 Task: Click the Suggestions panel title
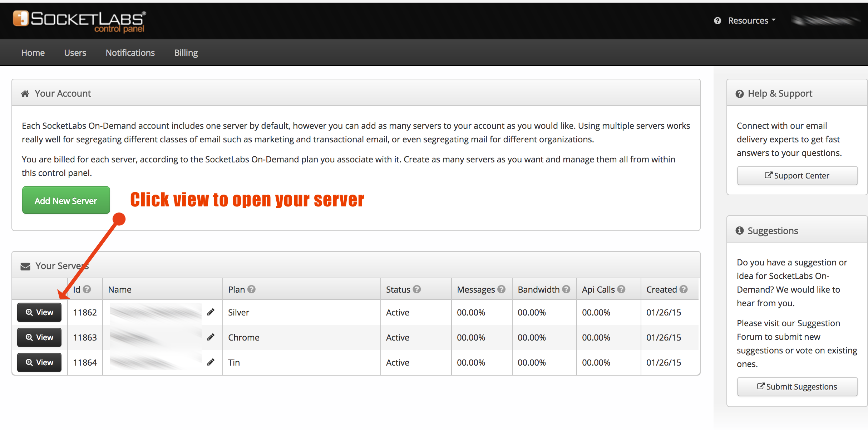(773, 231)
